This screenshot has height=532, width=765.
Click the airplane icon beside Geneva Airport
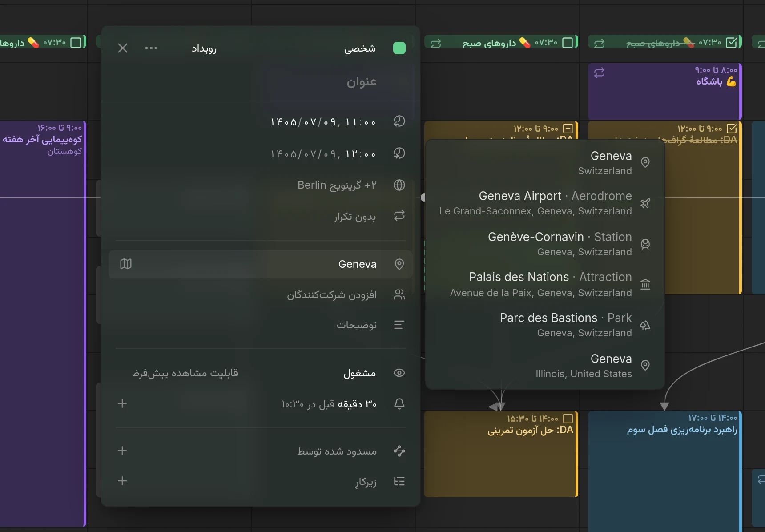click(645, 203)
